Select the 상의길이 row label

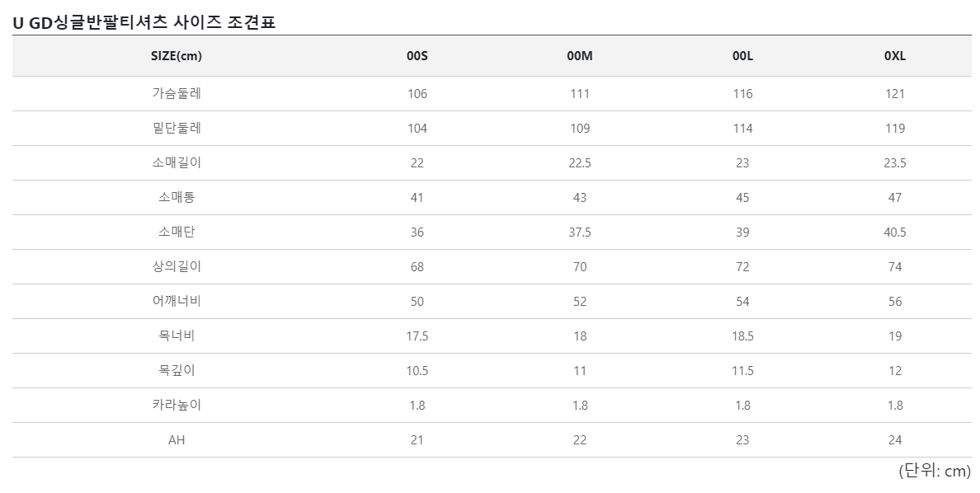(x=177, y=267)
